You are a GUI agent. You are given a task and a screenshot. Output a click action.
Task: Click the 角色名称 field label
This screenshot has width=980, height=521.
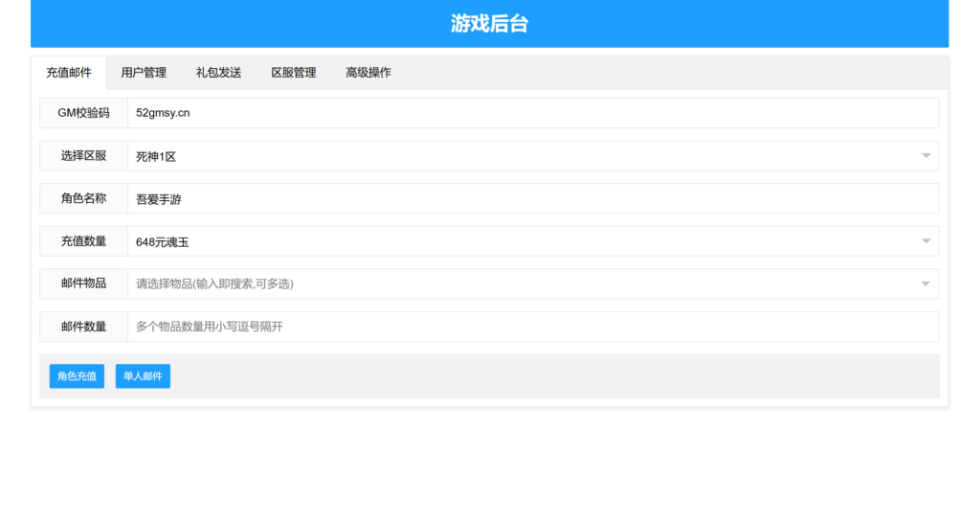click(83, 199)
